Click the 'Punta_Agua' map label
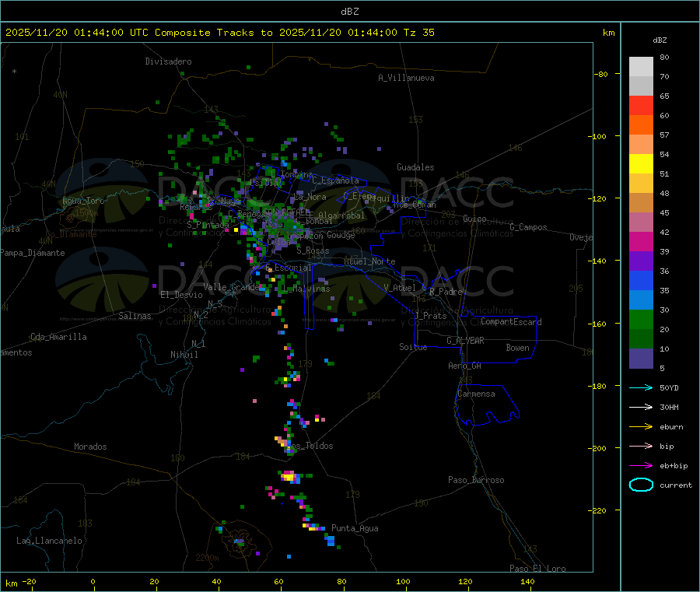Screen dimensions: 700x592 (355, 528)
